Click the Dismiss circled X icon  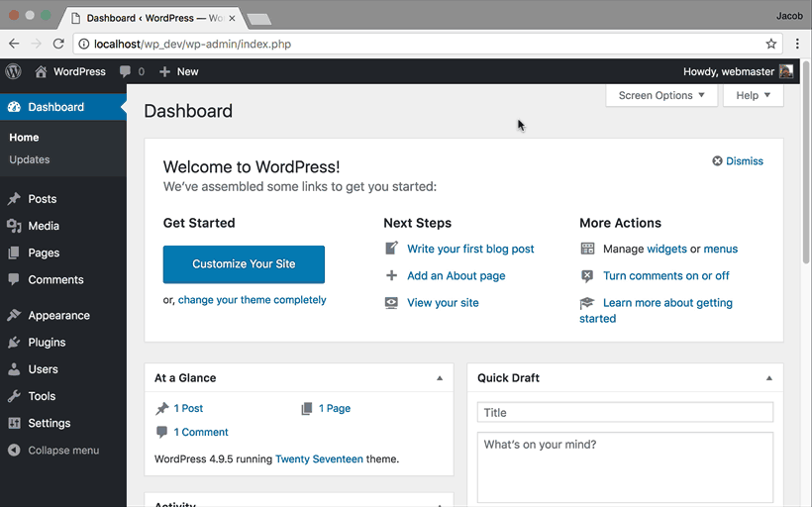click(717, 161)
